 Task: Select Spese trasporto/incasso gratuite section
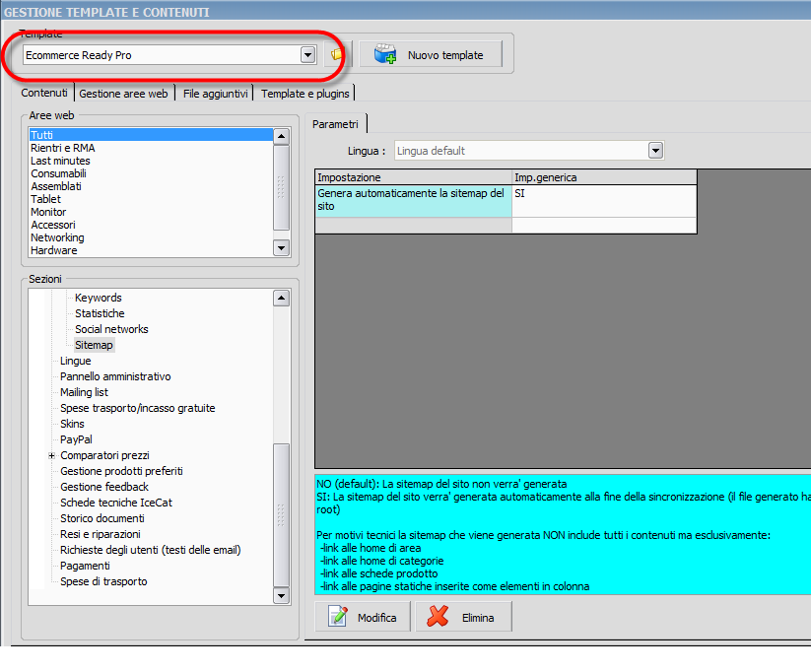pos(138,408)
